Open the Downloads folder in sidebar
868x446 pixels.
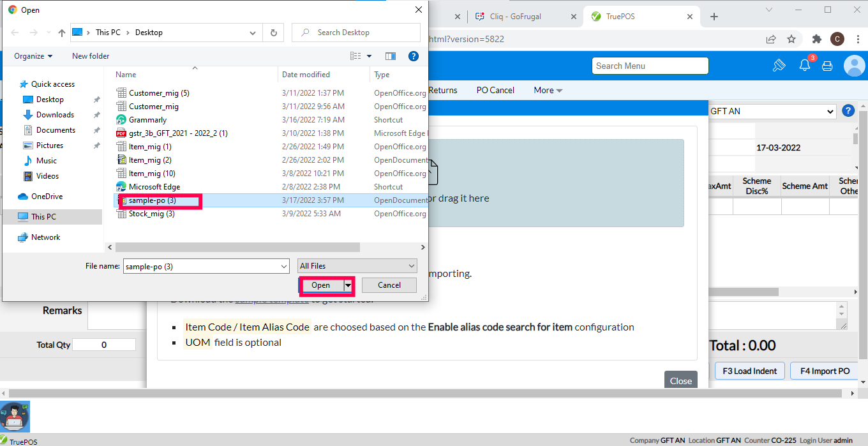[x=55, y=115]
